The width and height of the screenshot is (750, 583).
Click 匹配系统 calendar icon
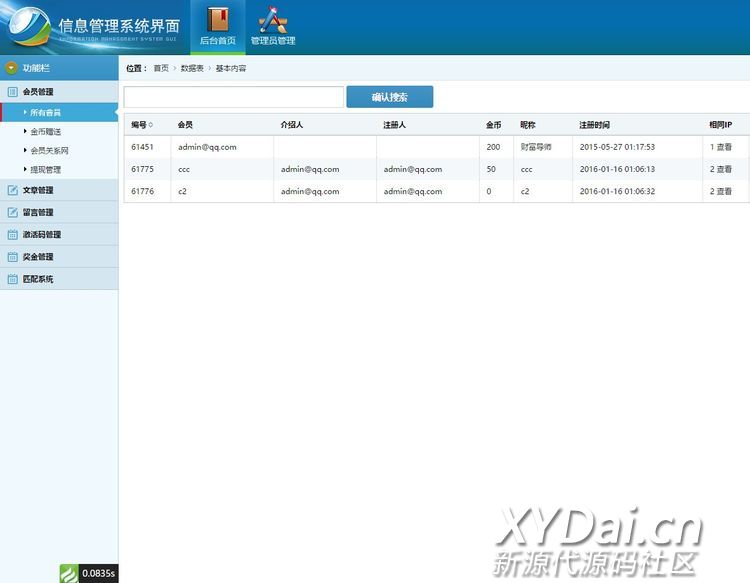[12, 279]
